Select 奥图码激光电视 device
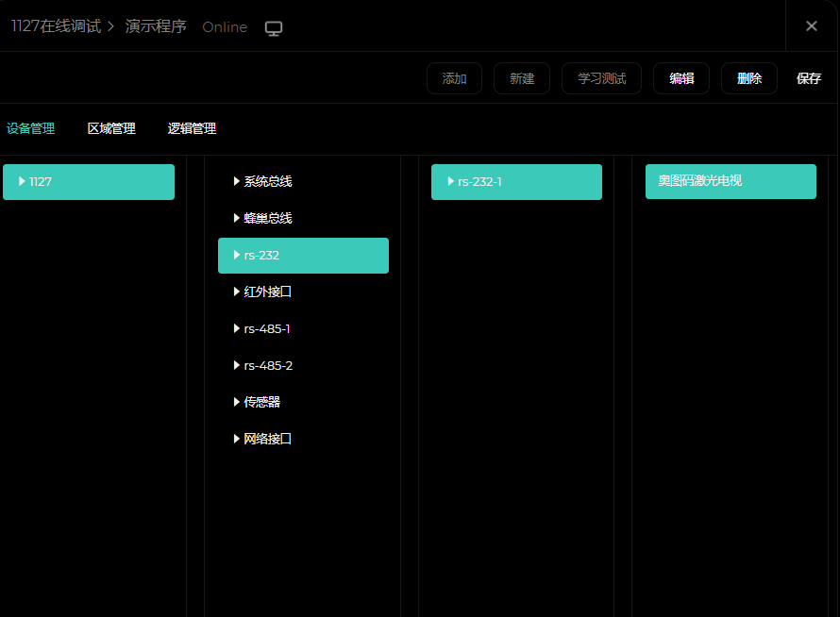Viewport: 840px width, 617px height. [731, 181]
